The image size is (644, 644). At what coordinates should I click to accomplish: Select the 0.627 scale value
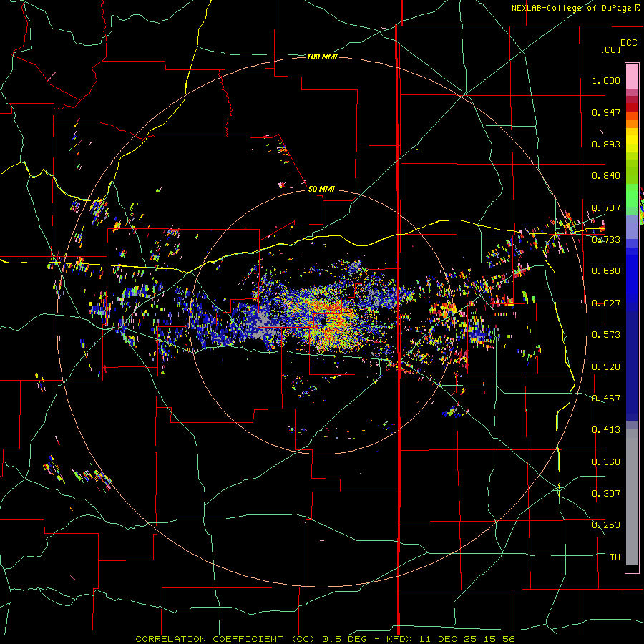tap(606, 303)
